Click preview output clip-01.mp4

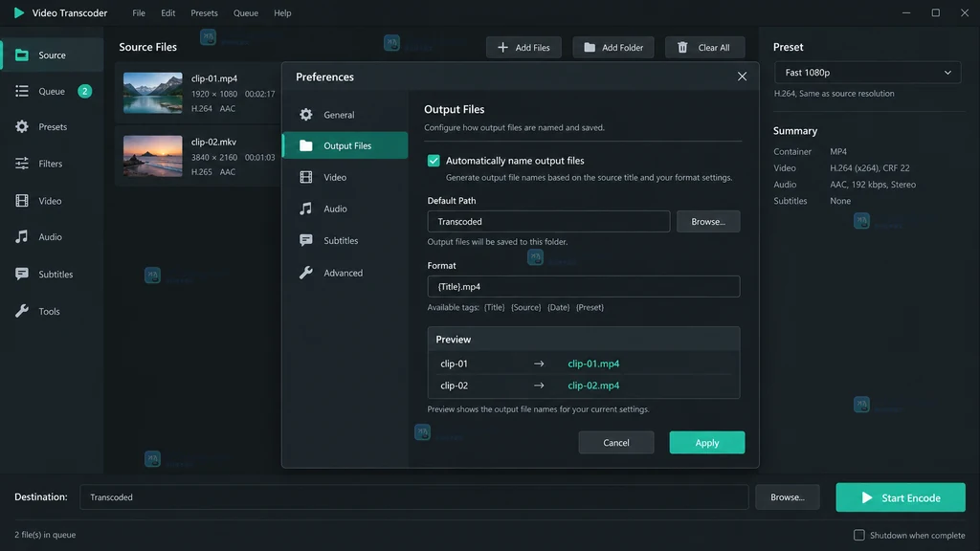click(x=593, y=364)
